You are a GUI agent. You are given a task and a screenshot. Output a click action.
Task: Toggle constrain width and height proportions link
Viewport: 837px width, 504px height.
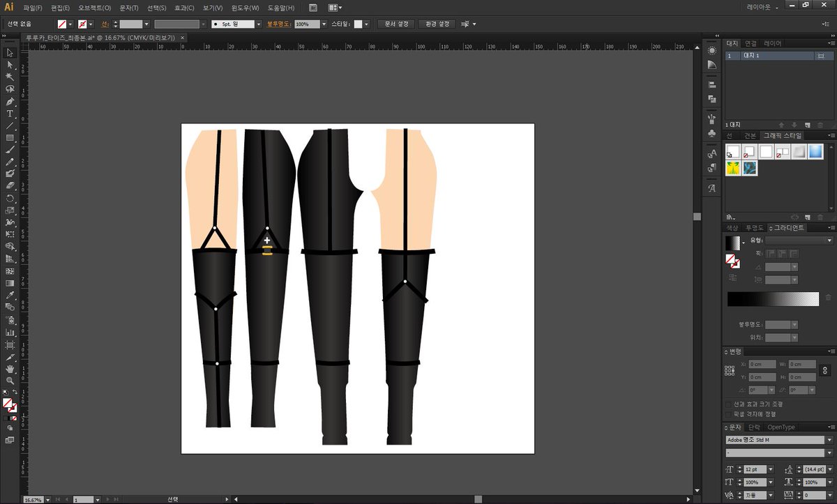[x=824, y=370]
